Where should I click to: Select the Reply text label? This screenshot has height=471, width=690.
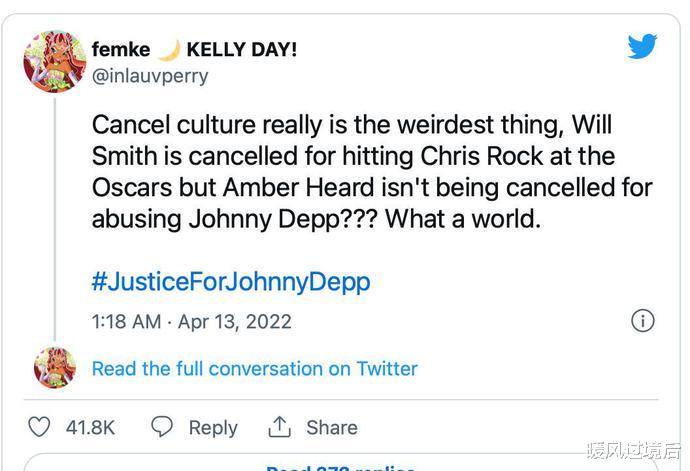tap(213, 428)
